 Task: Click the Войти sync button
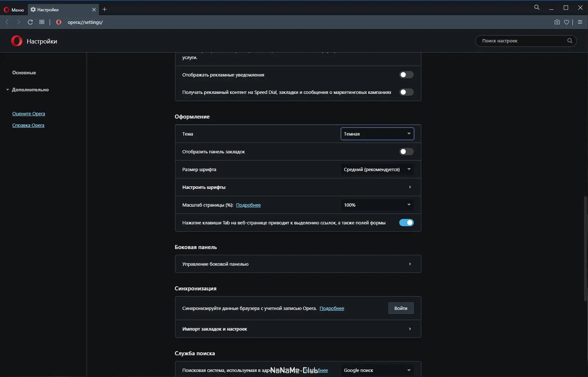pos(401,308)
